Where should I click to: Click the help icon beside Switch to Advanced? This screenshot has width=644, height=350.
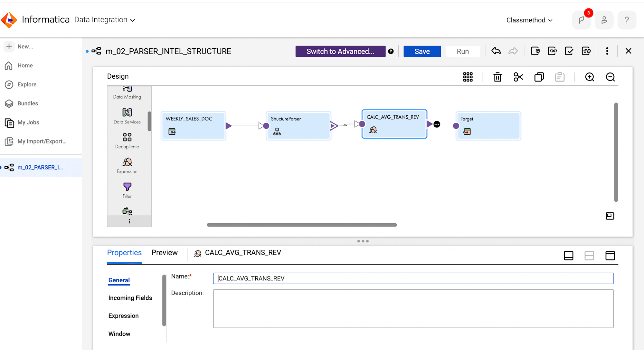[391, 51]
